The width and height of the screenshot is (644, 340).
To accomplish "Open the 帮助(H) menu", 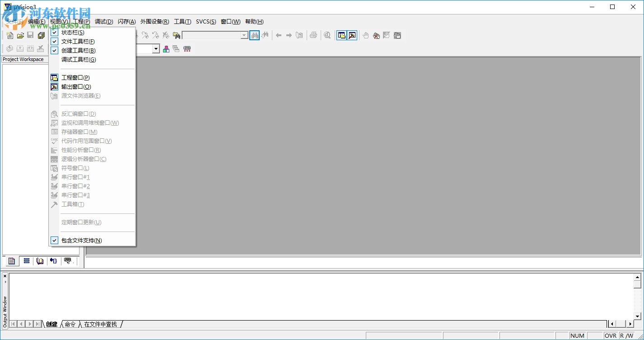I will [x=254, y=22].
